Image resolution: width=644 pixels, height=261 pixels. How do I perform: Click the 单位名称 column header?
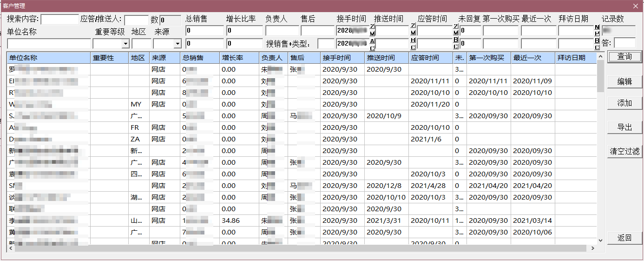[48, 58]
